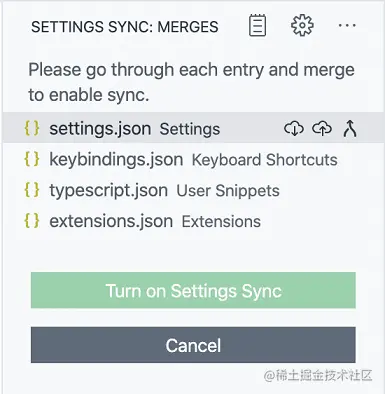Select the typescript.json entry

[193, 190]
